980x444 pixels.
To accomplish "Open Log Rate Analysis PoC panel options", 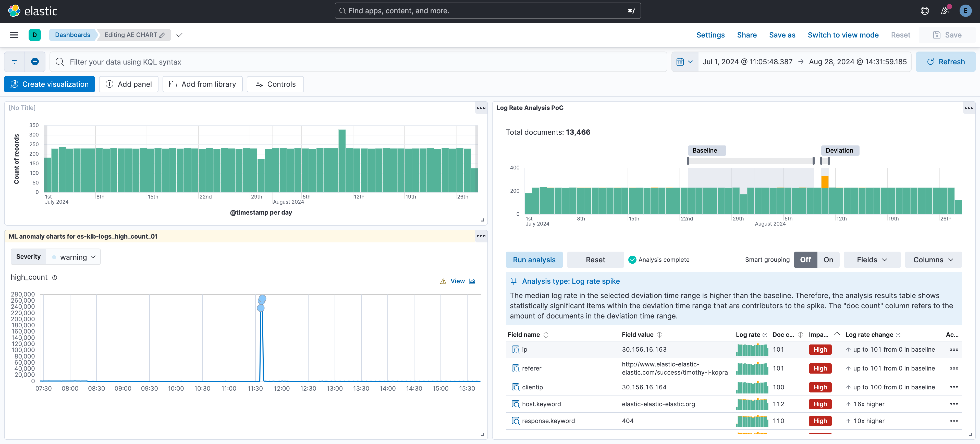I will click(x=969, y=108).
